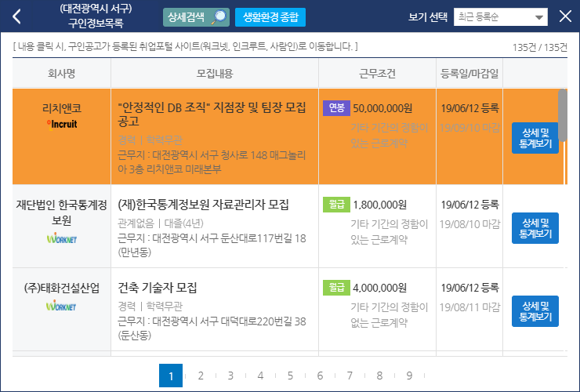Go to page 9
The height and width of the screenshot is (392, 580).
pos(409,376)
